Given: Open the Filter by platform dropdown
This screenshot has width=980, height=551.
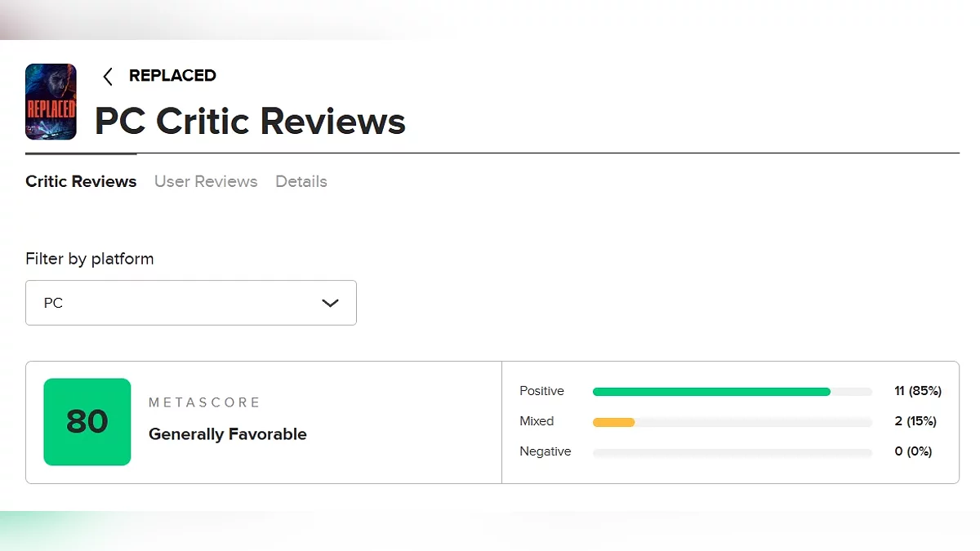Looking at the screenshot, I should pyautogui.click(x=190, y=302).
